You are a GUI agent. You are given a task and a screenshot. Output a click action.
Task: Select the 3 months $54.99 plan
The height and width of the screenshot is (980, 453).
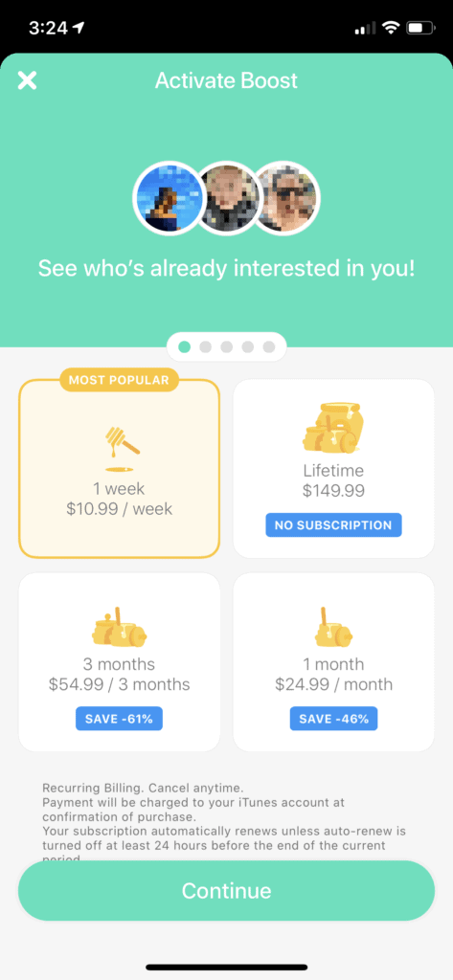click(x=119, y=662)
